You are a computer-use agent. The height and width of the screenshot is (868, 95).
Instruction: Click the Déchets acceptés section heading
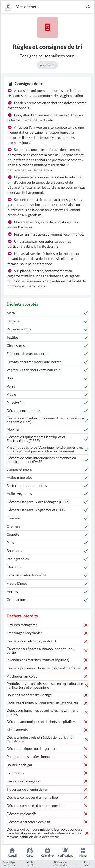[x=23, y=304]
